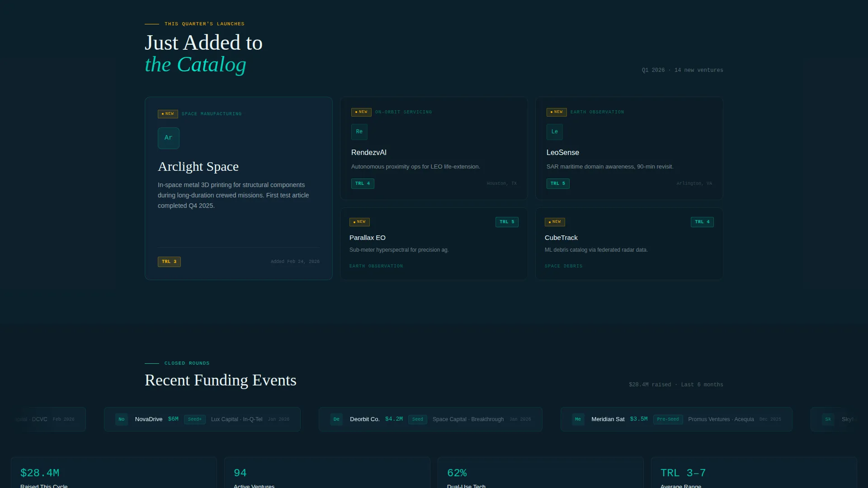Click the Seed tag on Deorbit Co.
868x488 pixels.
(x=418, y=419)
